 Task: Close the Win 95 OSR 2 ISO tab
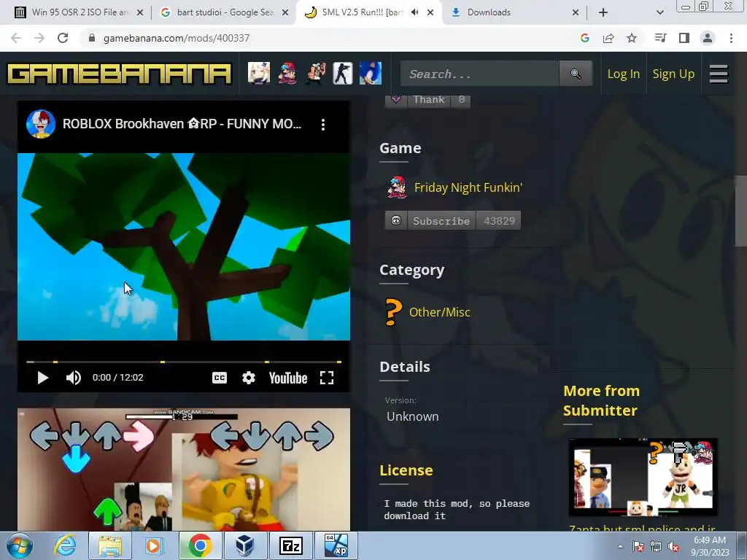[140, 12]
